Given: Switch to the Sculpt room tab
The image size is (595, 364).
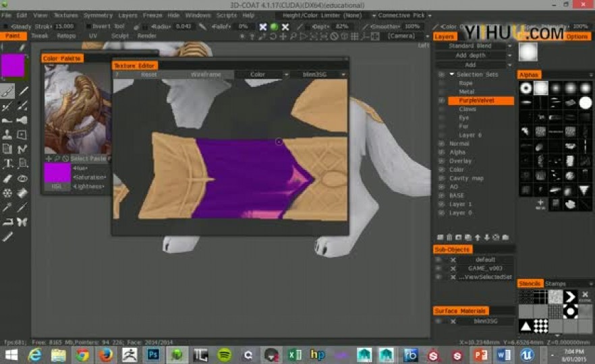Looking at the screenshot, I should pyautogui.click(x=120, y=36).
